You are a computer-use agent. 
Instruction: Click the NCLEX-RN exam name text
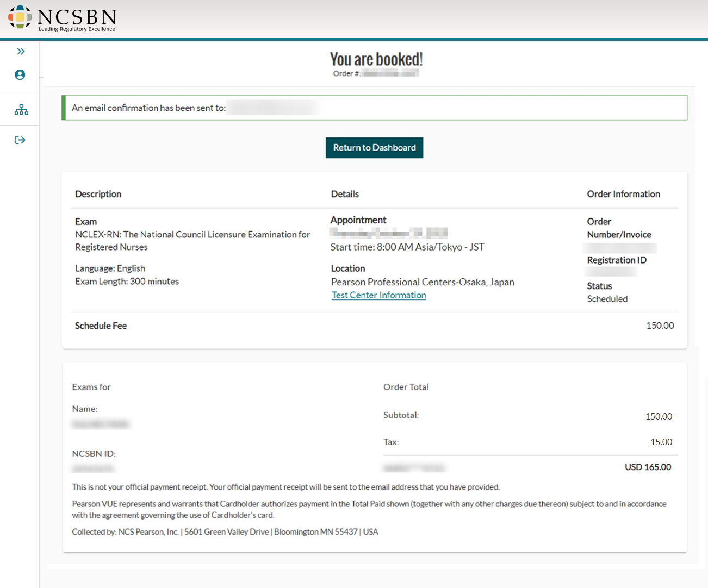click(x=192, y=241)
